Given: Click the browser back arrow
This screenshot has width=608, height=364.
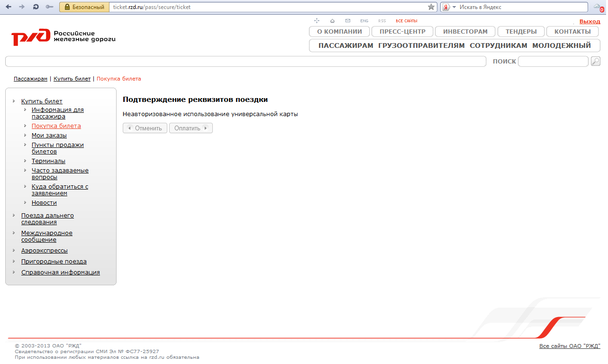Looking at the screenshot, I should pyautogui.click(x=9, y=7).
